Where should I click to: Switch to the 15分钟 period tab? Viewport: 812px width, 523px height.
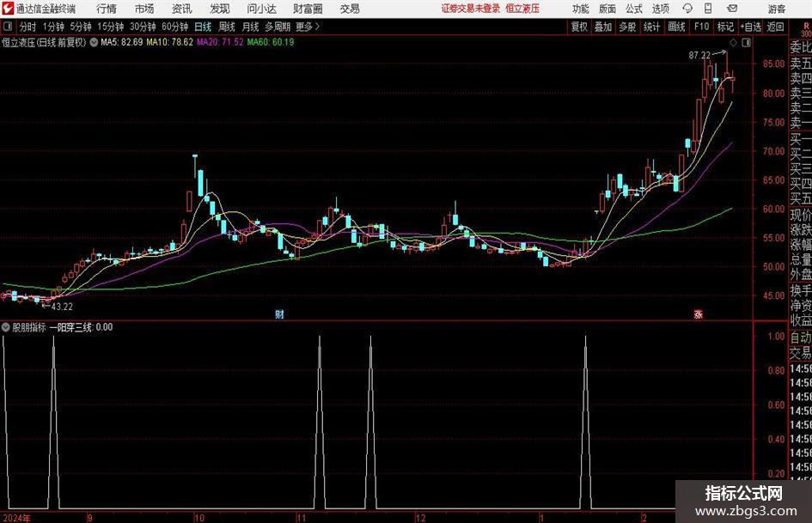click(110, 27)
